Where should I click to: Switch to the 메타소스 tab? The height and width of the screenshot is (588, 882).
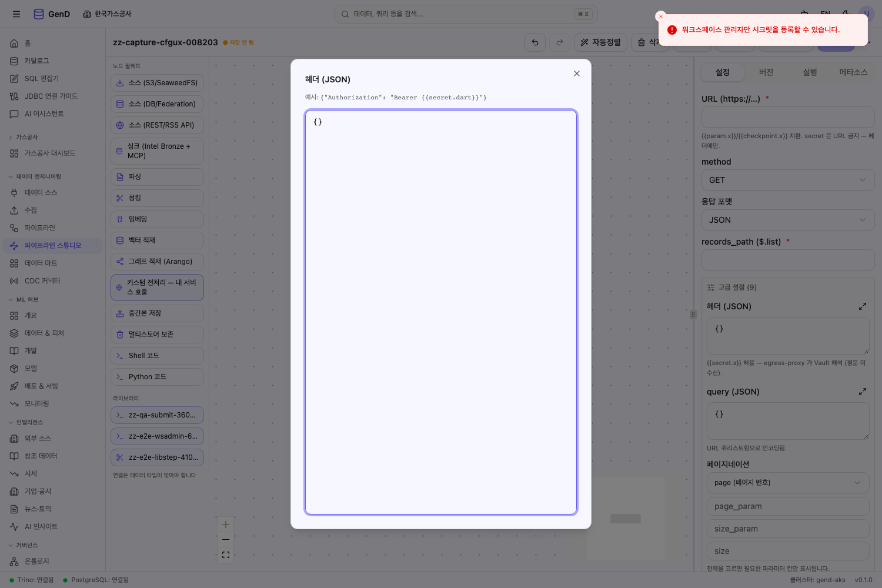click(853, 72)
